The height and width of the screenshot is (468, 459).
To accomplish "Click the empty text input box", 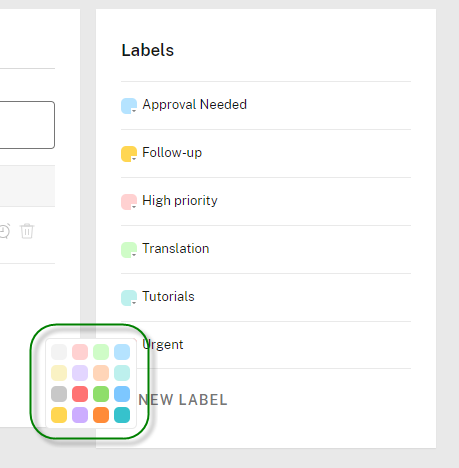I will coord(27,125).
